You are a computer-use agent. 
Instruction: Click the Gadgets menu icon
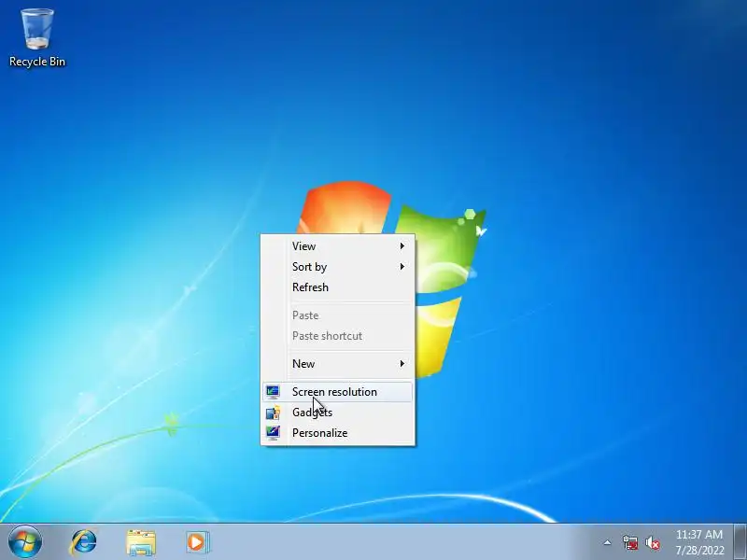pos(273,413)
